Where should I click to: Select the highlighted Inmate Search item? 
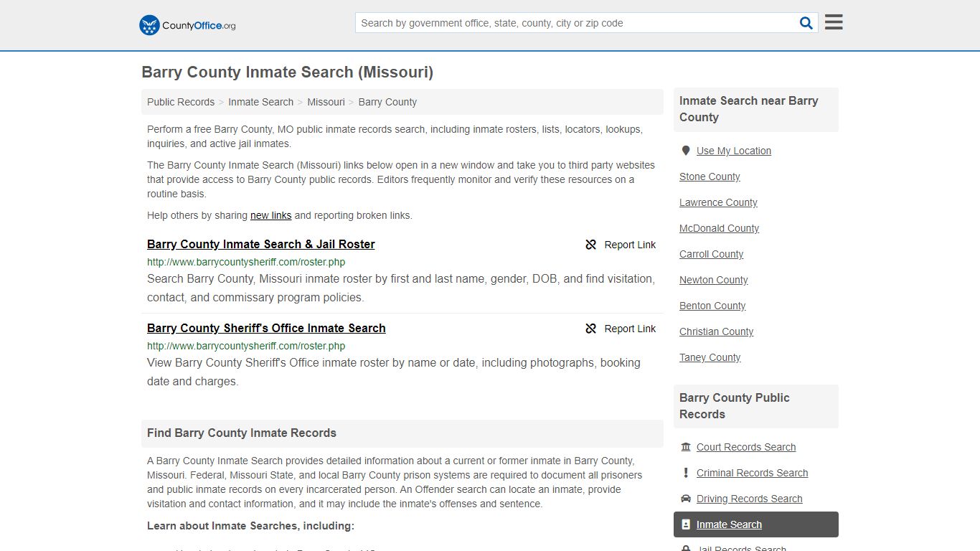[756, 524]
